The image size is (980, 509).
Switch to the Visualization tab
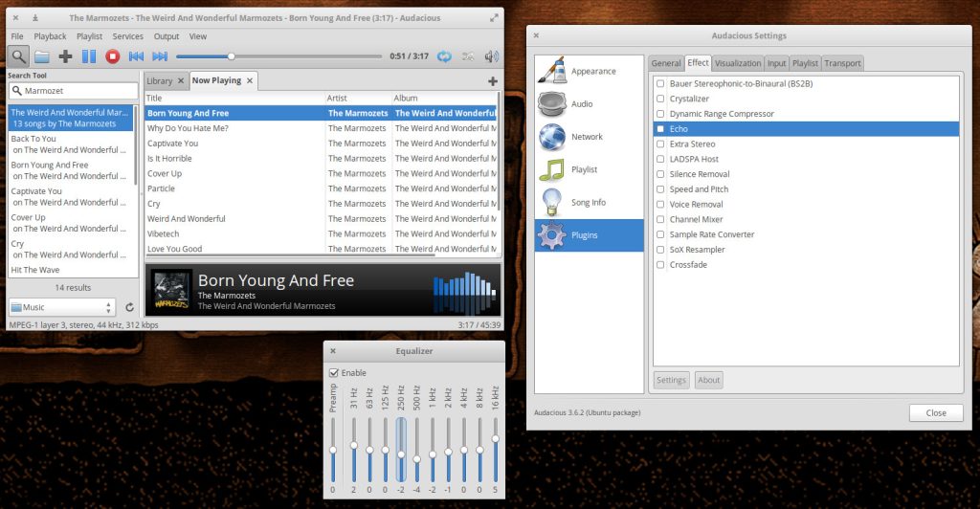coord(738,63)
